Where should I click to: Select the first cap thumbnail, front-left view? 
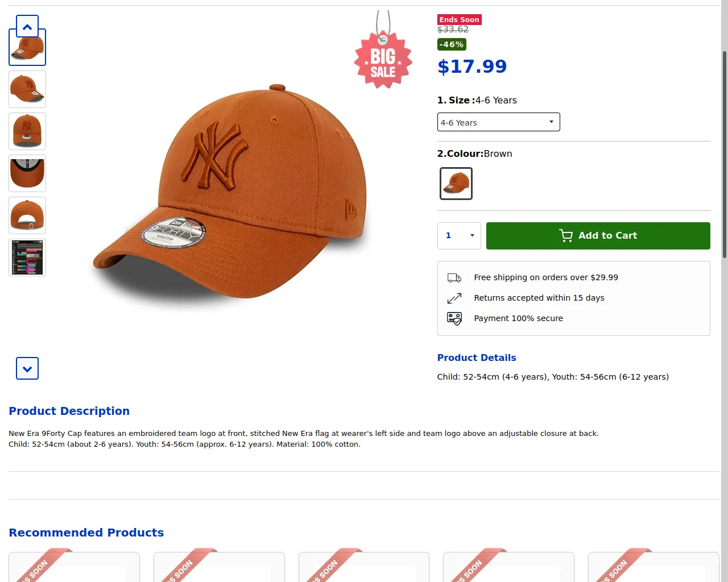pyautogui.click(x=27, y=49)
